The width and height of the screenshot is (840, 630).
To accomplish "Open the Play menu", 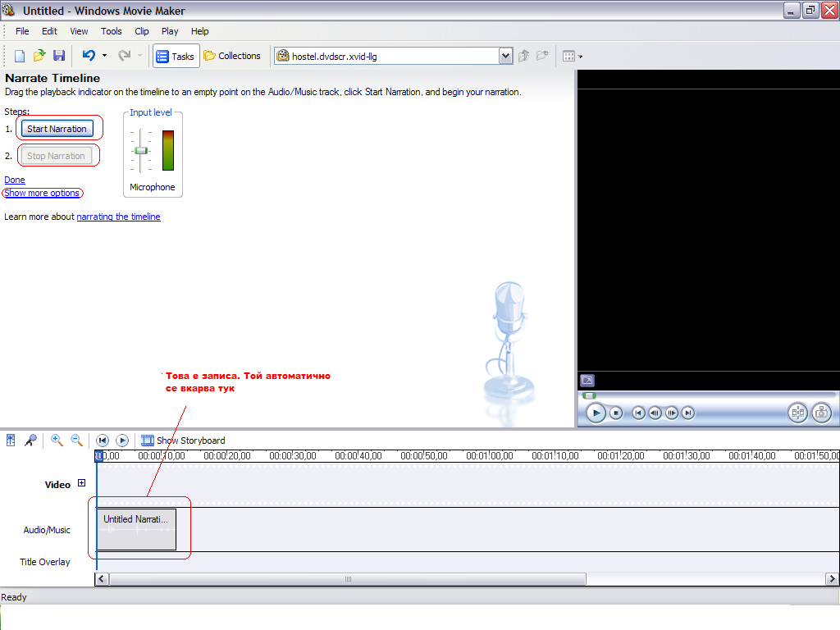I will (x=170, y=31).
